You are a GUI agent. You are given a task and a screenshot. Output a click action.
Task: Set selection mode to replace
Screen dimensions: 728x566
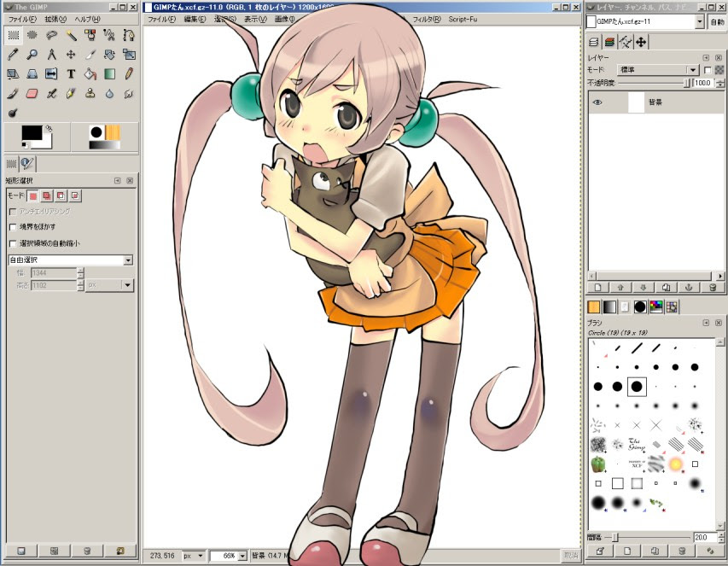[x=33, y=196]
